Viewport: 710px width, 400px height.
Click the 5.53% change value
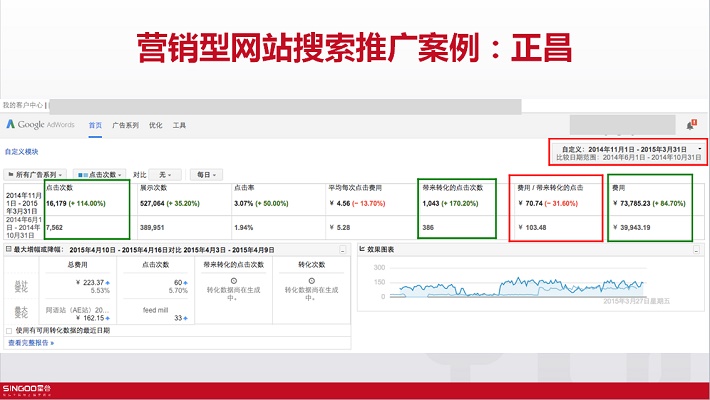[100, 291]
